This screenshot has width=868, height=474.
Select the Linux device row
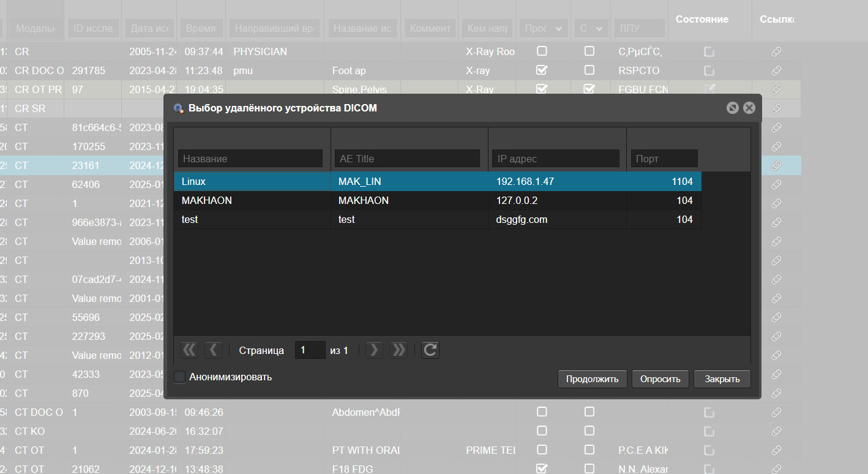[437, 181]
